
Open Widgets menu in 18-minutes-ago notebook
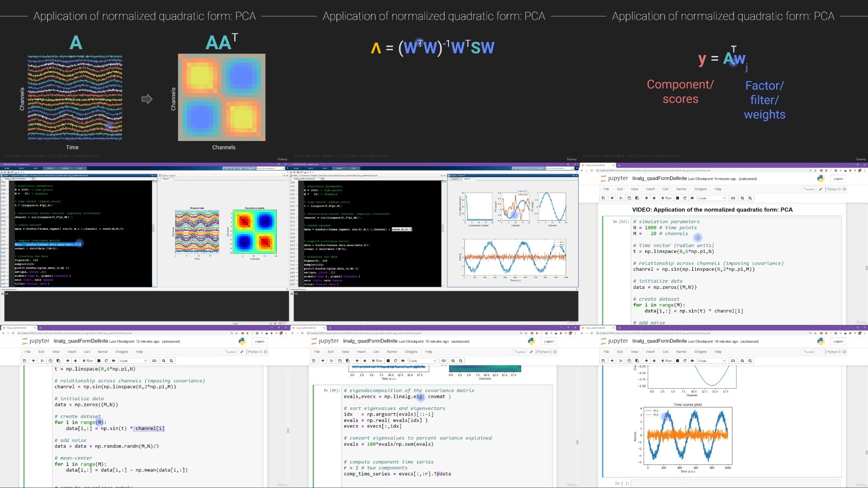point(700,352)
